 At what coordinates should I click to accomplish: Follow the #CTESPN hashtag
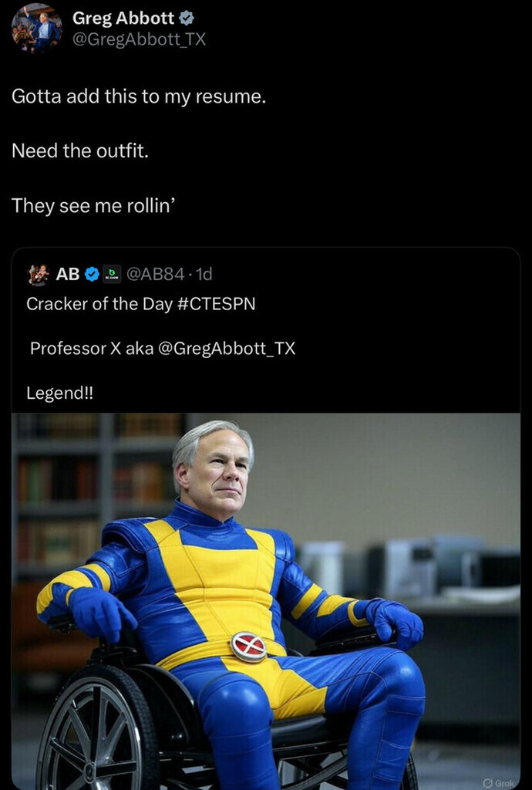[217, 304]
